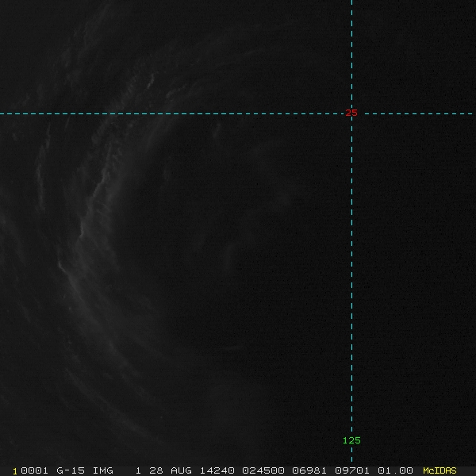Click the yellow 1 at the start of the status line
476x476 pixels.
pos(14,471)
